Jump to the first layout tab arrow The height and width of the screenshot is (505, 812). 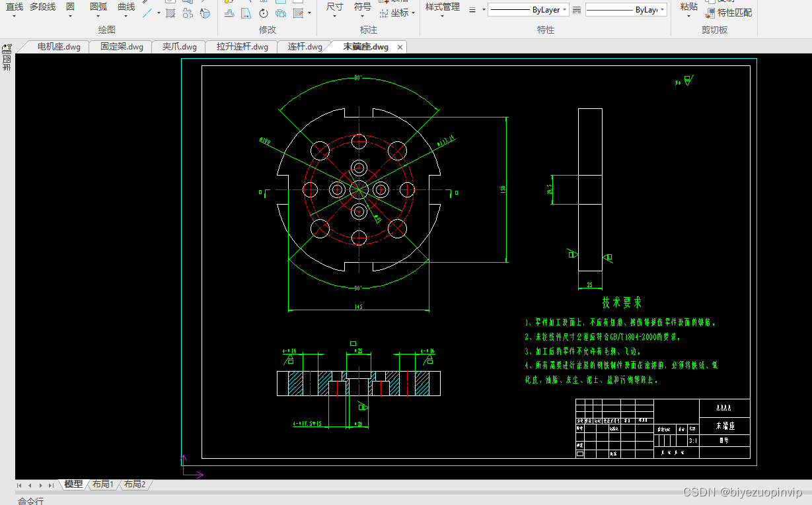click(x=19, y=485)
